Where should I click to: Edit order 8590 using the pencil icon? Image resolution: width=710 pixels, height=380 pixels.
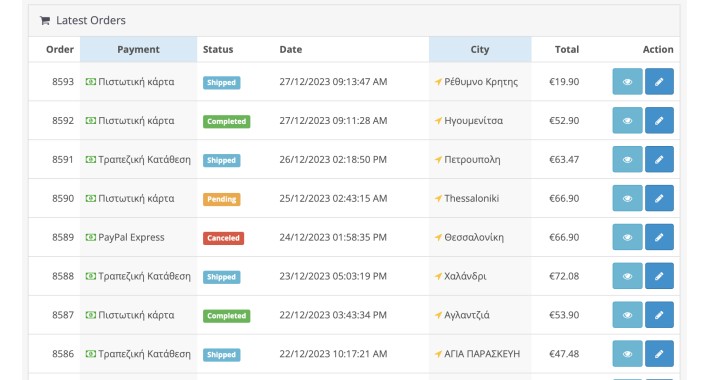[659, 198]
